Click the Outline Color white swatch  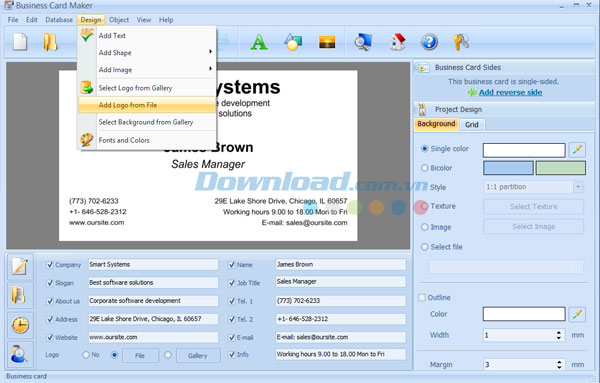(524, 314)
